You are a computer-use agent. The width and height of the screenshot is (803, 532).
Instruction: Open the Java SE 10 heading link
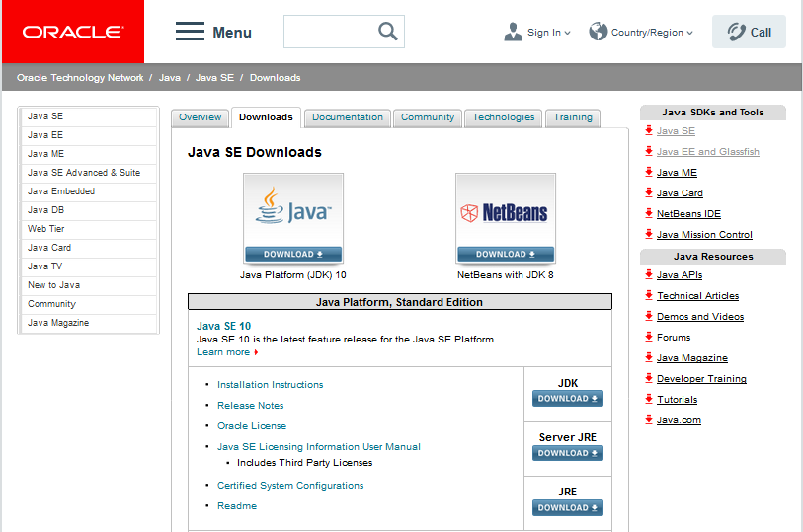coord(224,326)
